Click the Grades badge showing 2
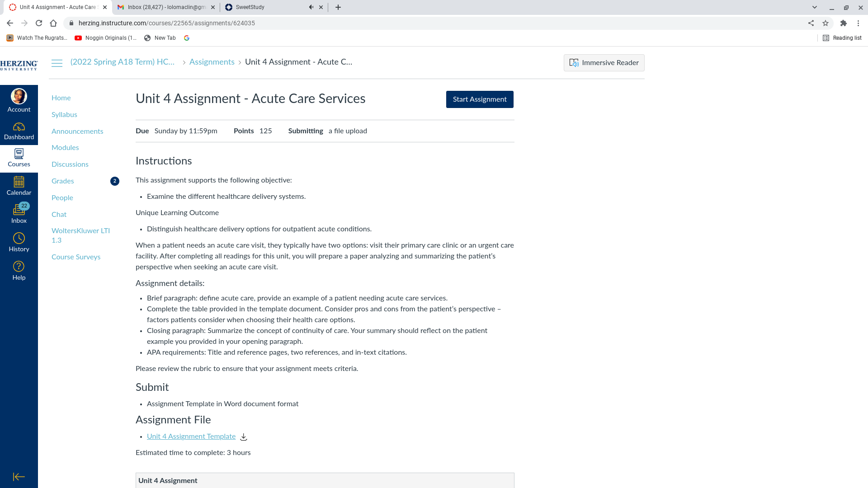 (115, 181)
